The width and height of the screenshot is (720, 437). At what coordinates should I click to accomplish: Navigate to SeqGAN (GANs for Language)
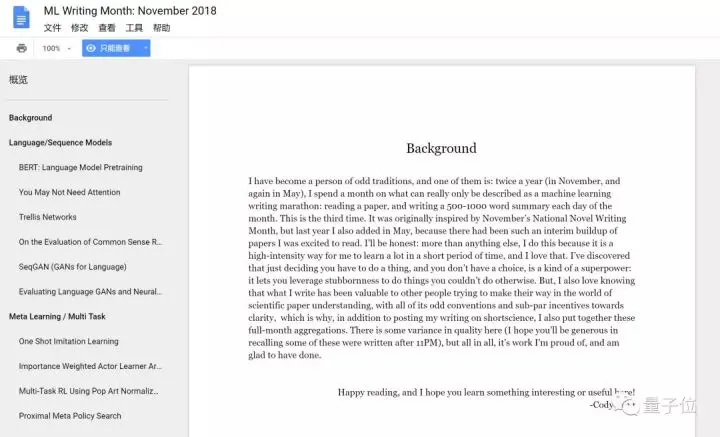[x=73, y=267]
